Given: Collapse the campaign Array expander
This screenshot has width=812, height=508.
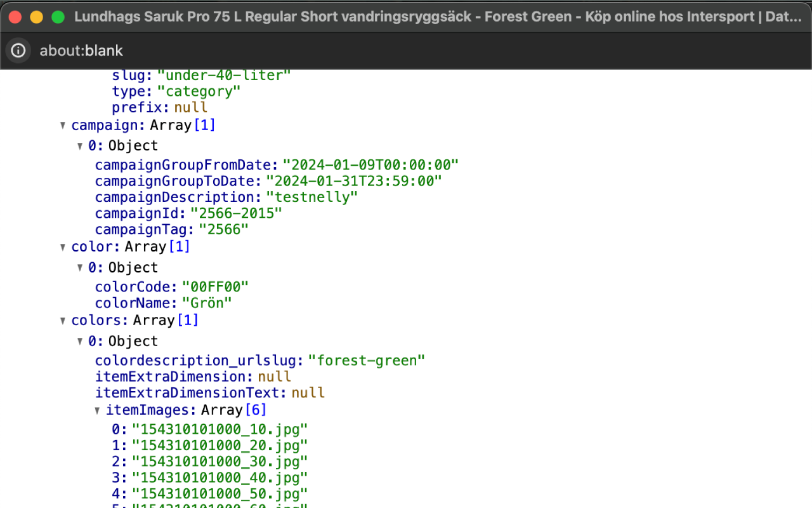Looking at the screenshot, I should (x=63, y=125).
